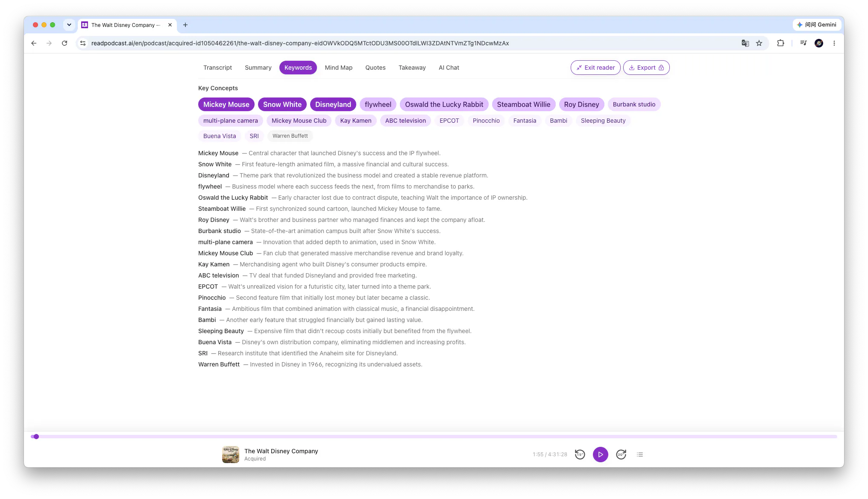
Task: Rewind 15 seconds
Action: [580, 455]
